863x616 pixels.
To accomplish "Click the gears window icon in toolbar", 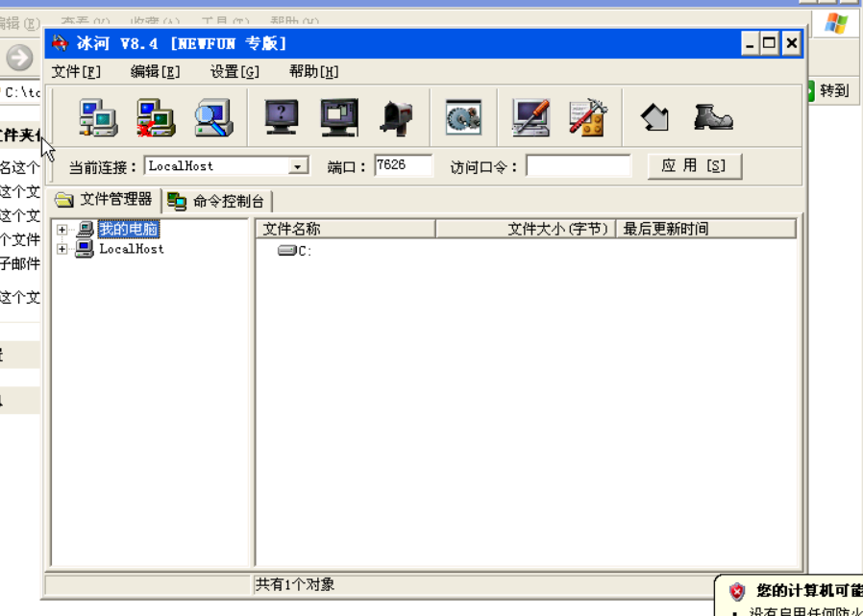I will click(463, 117).
